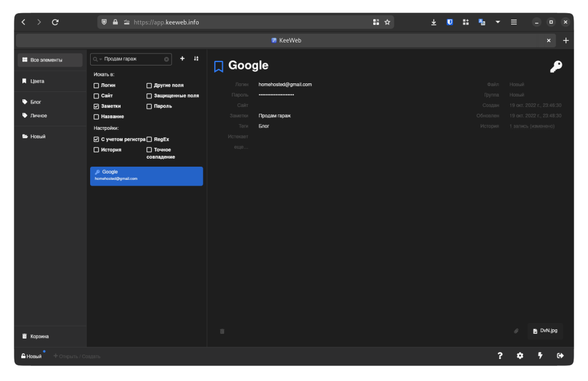Move the entry to trash
This screenshot has width=588, height=381.
click(222, 331)
